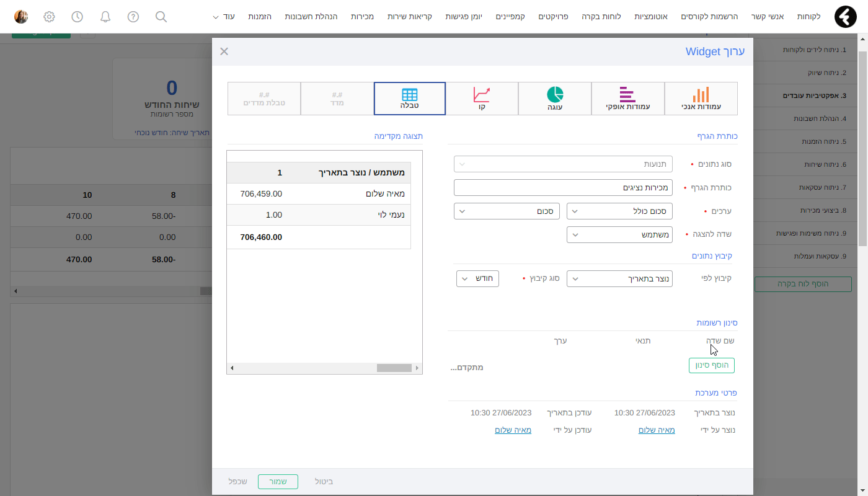
Task: Click the הוסף סינון button
Action: coord(712,366)
